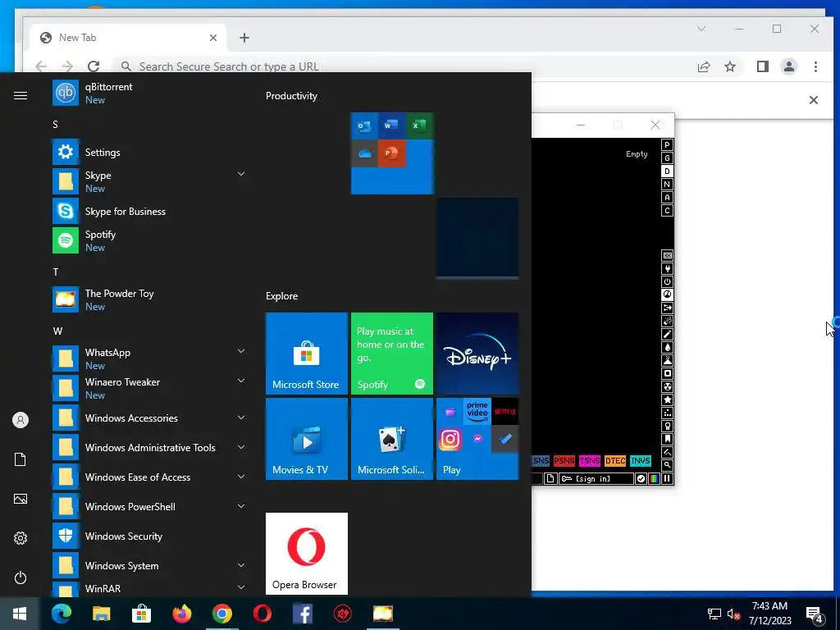The height and width of the screenshot is (630, 840).
Task: Open Skype for Business
Action: pos(151,211)
